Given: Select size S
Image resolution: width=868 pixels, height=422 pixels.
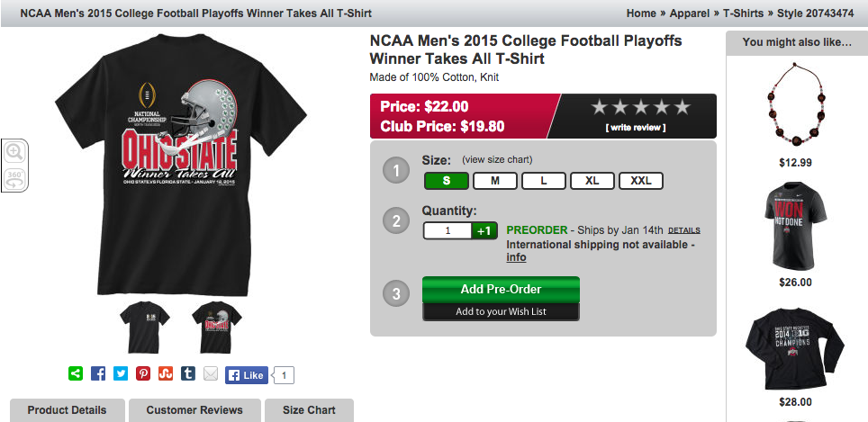Looking at the screenshot, I should (448, 180).
